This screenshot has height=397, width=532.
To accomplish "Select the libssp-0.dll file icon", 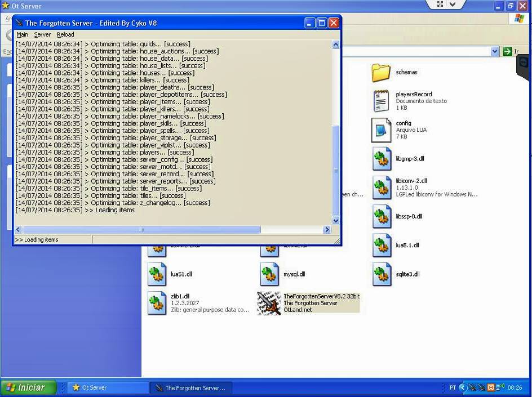I will click(382, 216).
